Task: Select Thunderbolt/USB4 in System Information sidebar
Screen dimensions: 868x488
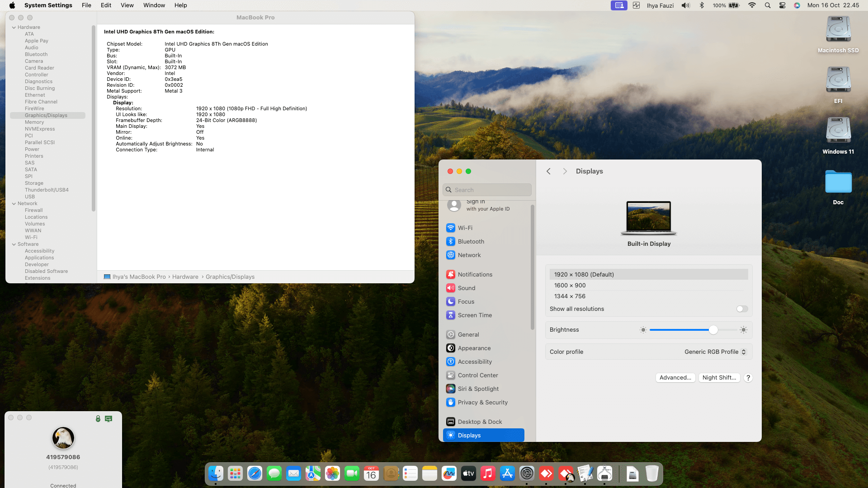Action: click(x=47, y=190)
